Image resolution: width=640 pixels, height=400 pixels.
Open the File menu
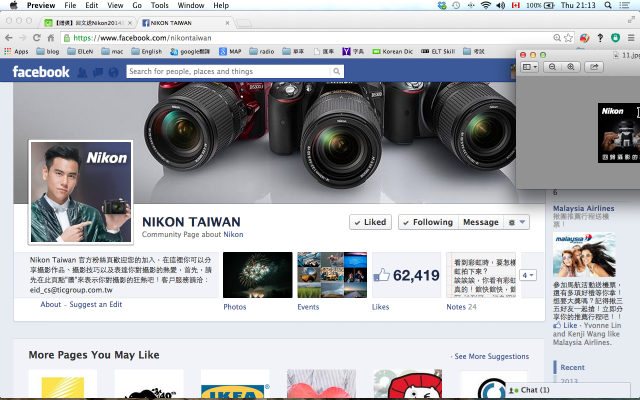pyautogui.click(x=70, y=5)
